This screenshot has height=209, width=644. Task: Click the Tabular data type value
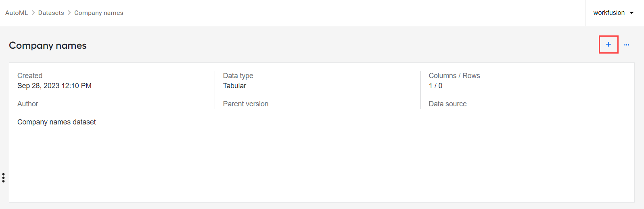(x=234, y=86)
